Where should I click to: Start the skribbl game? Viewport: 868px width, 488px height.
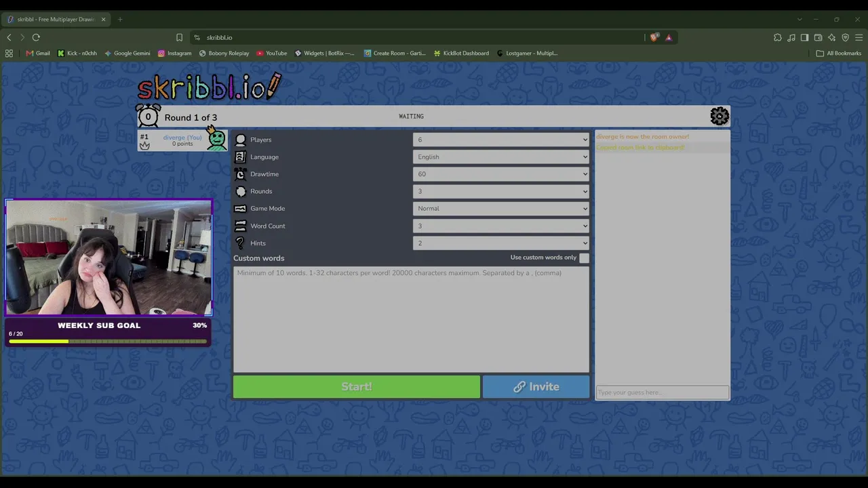[x=357, y=387]
